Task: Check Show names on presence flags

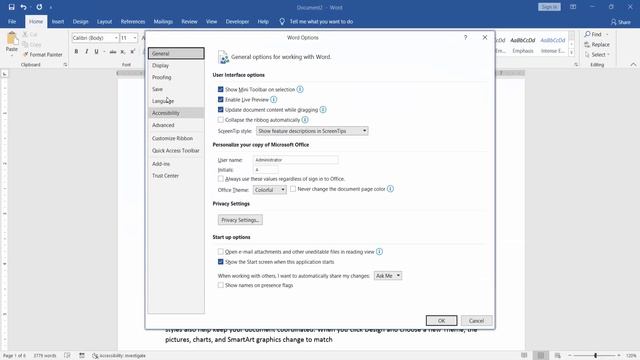Action: point(220,285)
